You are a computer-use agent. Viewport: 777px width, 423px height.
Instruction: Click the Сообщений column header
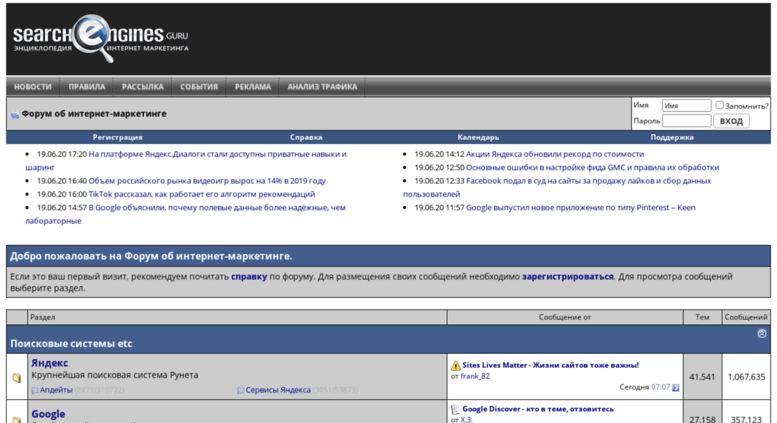point(746,317)
